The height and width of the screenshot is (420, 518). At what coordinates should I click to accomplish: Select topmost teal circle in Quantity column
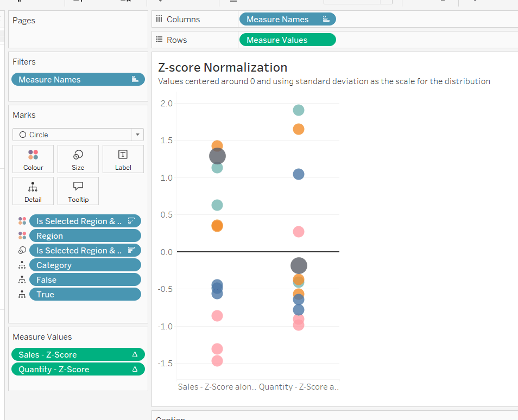(299, 110)
